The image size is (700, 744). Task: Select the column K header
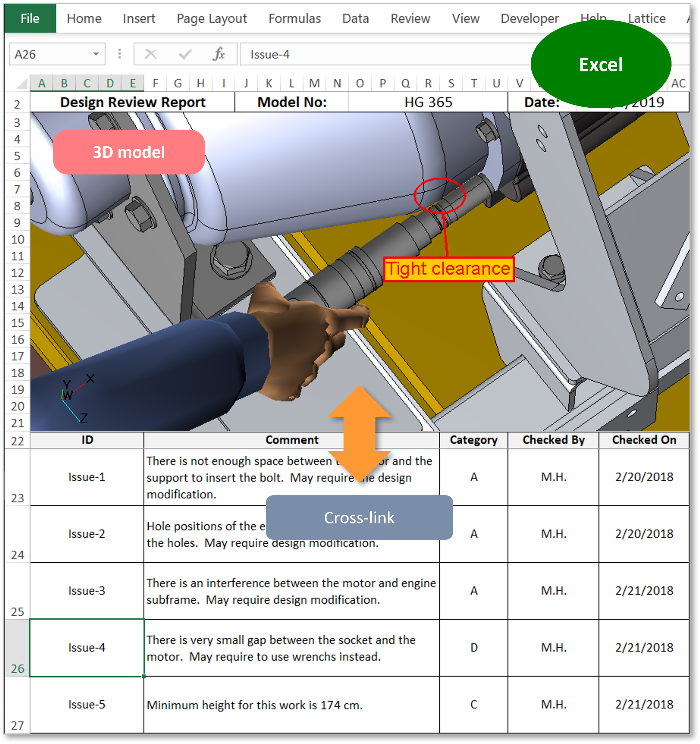pos(269,83)
